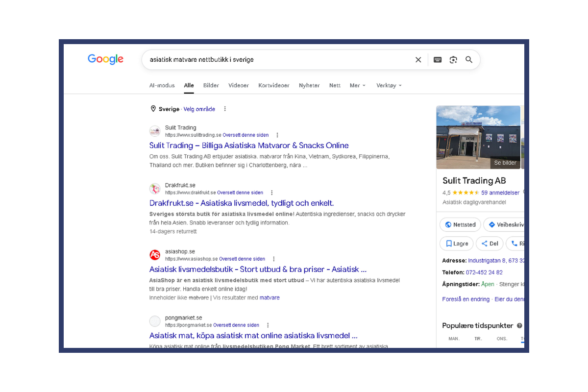Open three-dot menu beside Velg område
Viewport: 588px width, 392px height.
coord(225,109)
